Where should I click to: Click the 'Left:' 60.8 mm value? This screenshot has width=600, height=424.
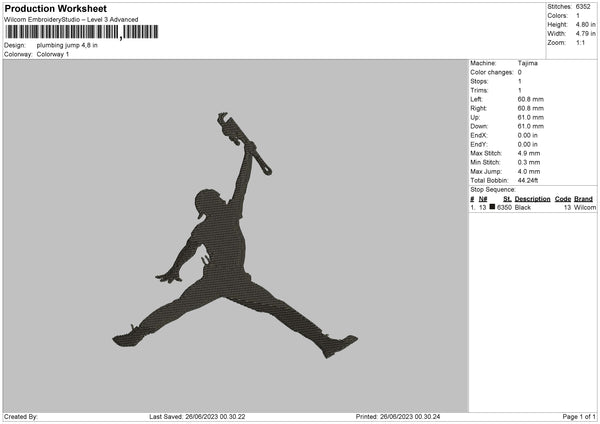530,99
